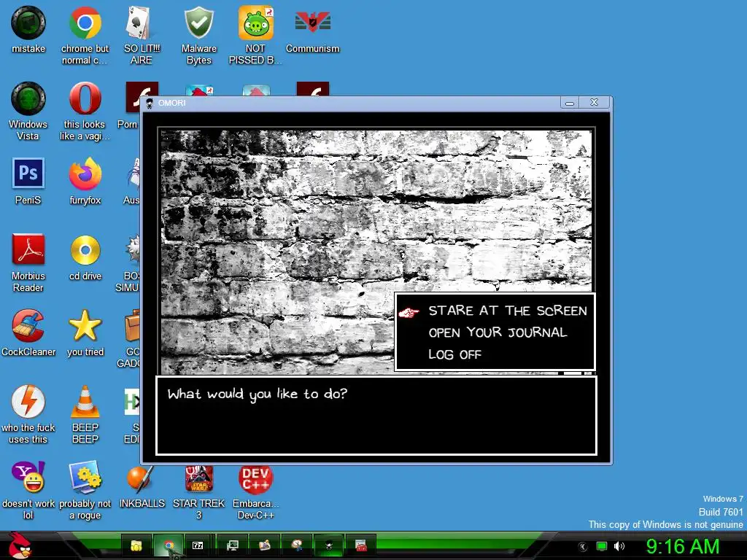Minimize the OMORI window

(569, 102)
